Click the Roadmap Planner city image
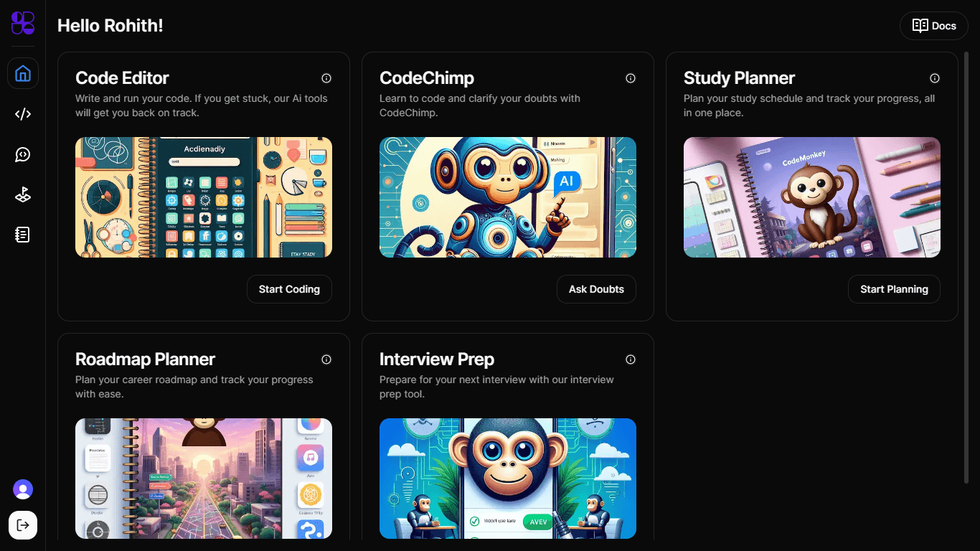 click(x=204, y=479)
